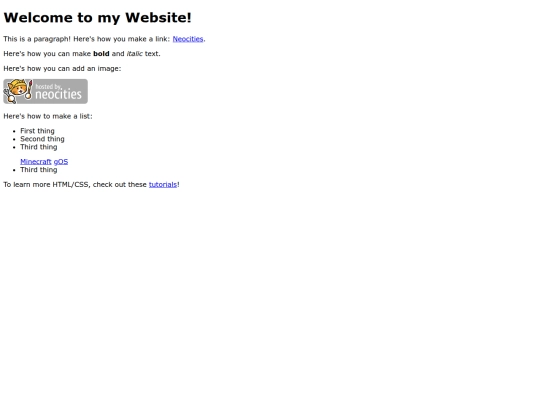Click the 'Third thing' item above the Minecraft link
Viewport: 540px width, 405px height.
pos(39,147)
